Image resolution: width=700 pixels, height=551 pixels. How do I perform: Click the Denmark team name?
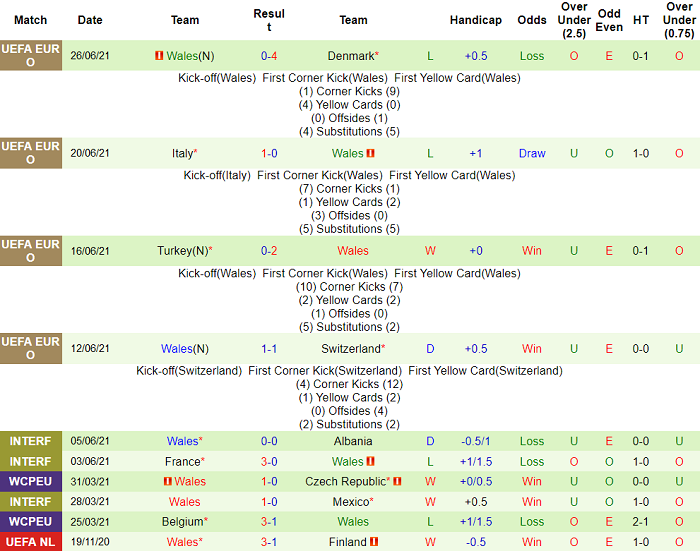tap(351, 56)
